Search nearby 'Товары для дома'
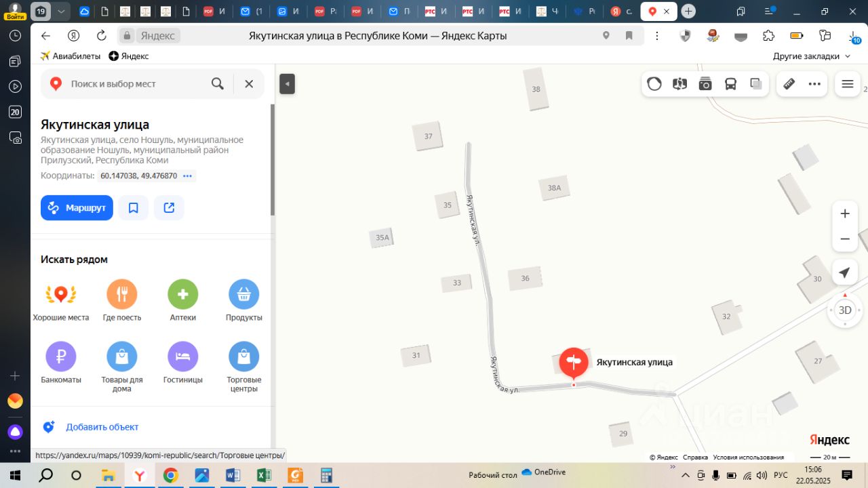 coord(122,367)
